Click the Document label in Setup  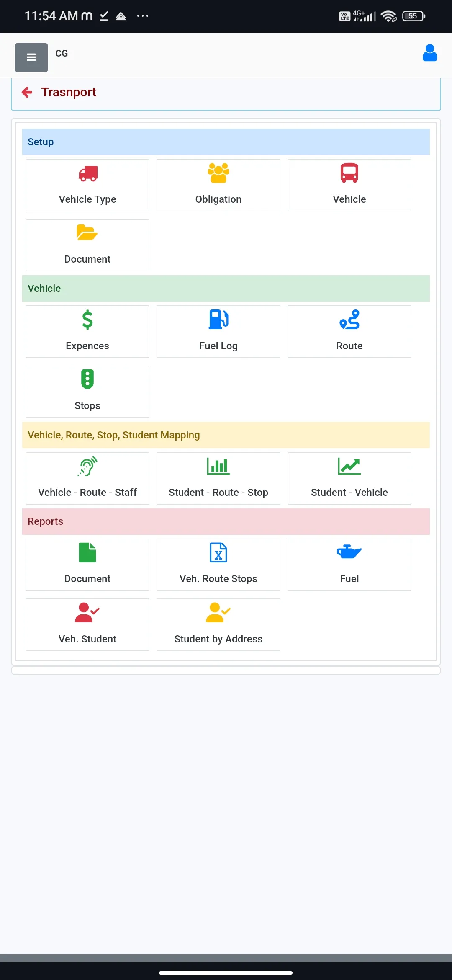click(87, 259)
